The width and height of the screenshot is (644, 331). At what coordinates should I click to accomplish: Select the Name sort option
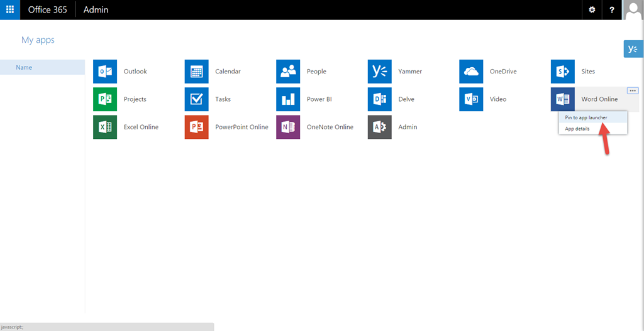pos(42,67)
